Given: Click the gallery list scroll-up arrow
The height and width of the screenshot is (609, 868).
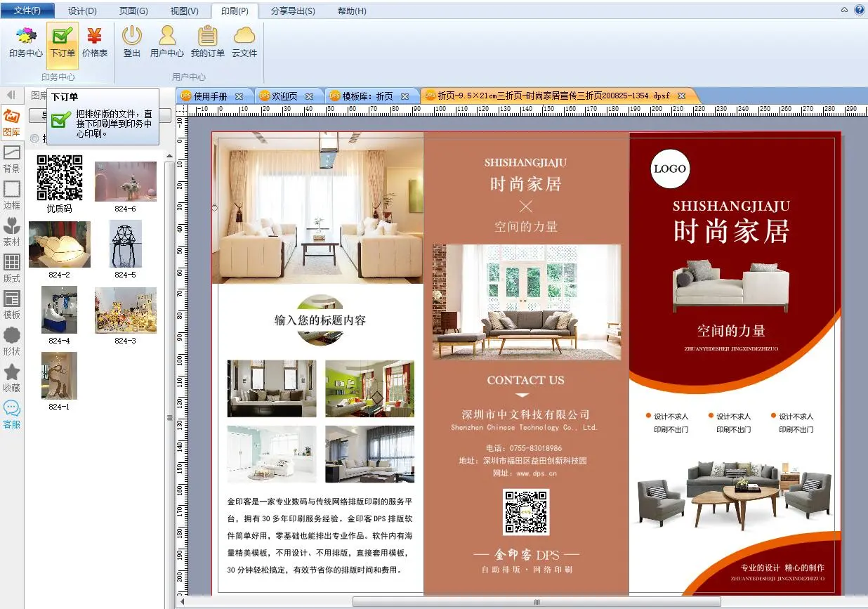Looking at the screenshot, I should (169, 157).
